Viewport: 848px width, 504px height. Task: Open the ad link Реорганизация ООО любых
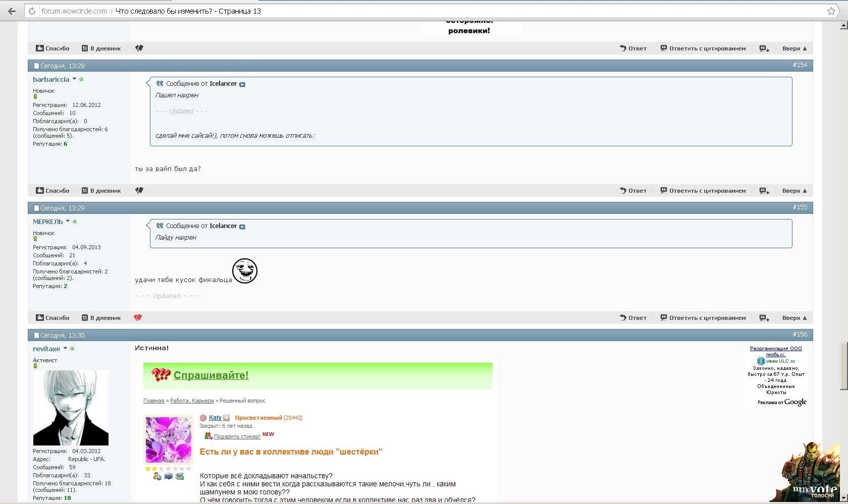coord(776,351)
